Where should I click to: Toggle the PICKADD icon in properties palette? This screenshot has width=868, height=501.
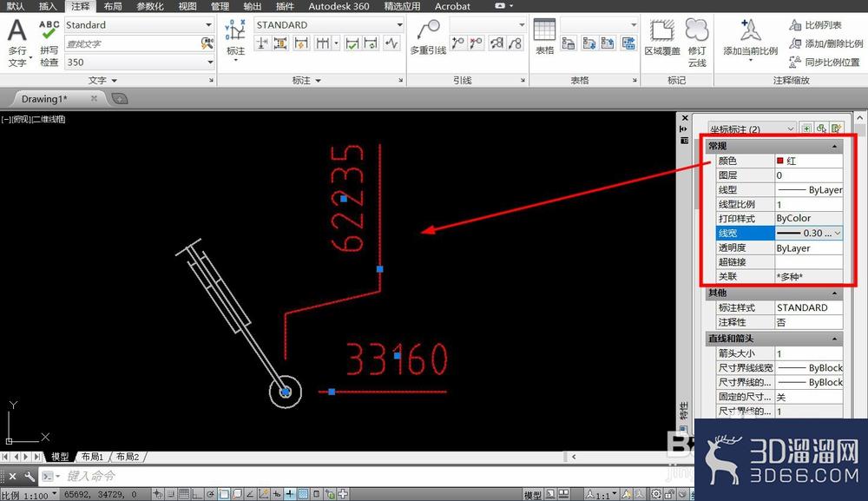[x=806, y=129]
